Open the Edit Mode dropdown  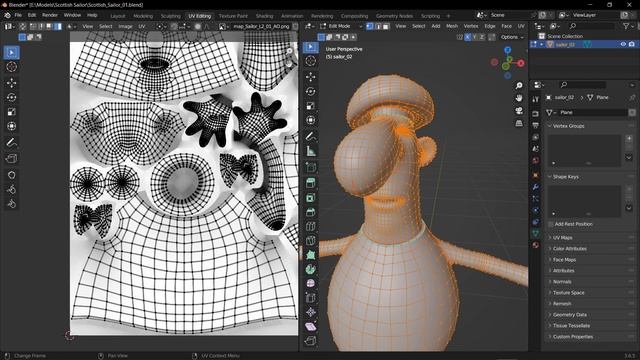coord(342,26)
